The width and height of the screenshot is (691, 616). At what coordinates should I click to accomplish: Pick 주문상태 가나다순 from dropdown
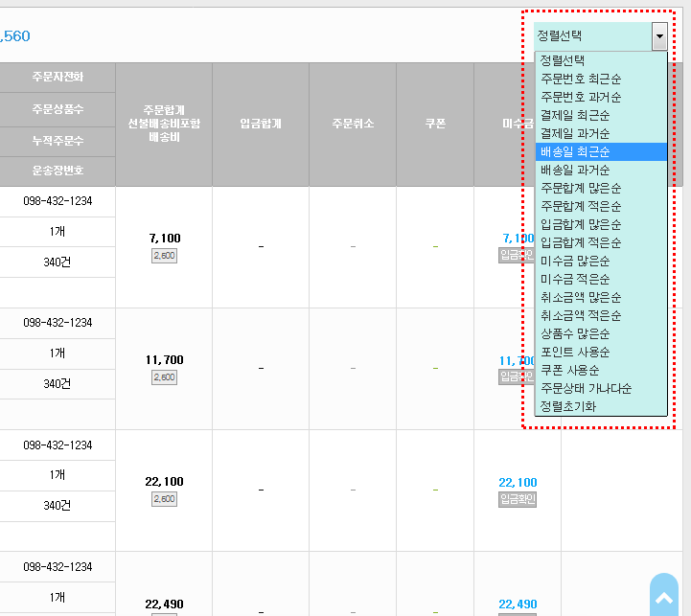tap(586, 388)
